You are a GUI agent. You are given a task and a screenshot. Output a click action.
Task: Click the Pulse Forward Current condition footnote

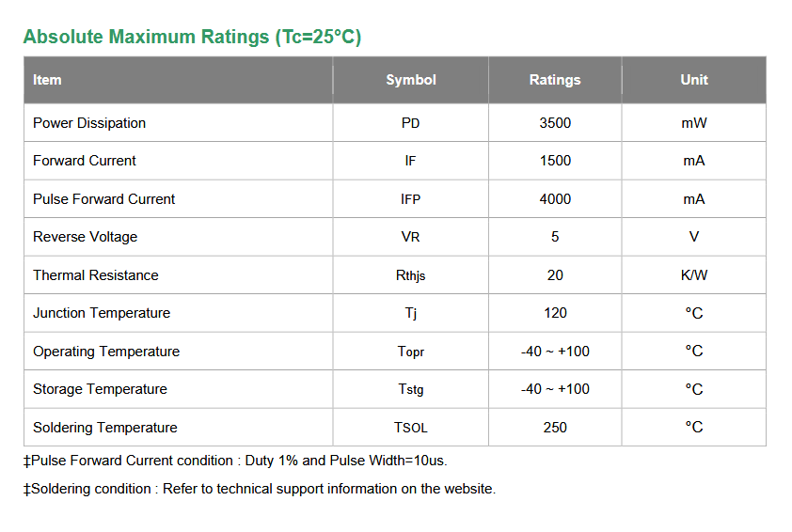point(235,461)
